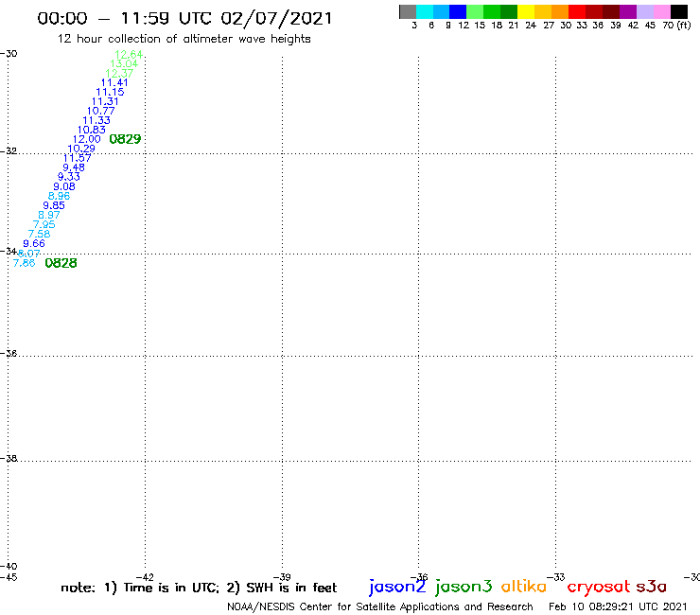Click the lavender swatch before the 45 label

point(644,11)
